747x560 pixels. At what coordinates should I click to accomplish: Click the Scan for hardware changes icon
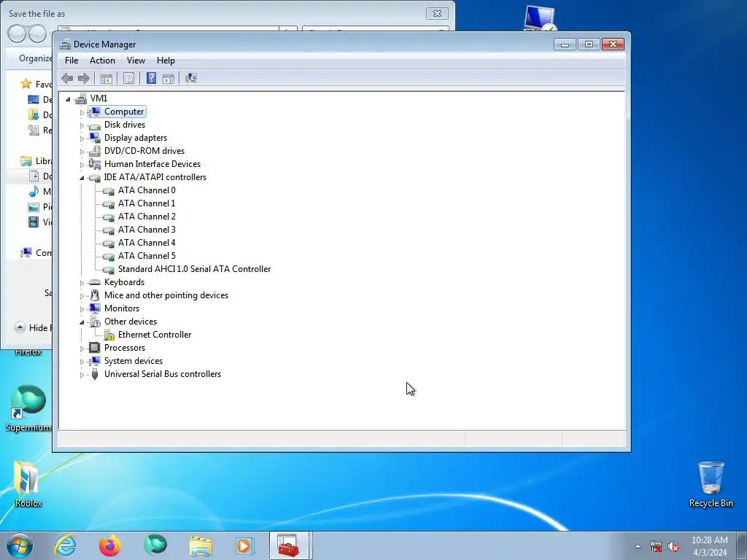tap(191, 78)
